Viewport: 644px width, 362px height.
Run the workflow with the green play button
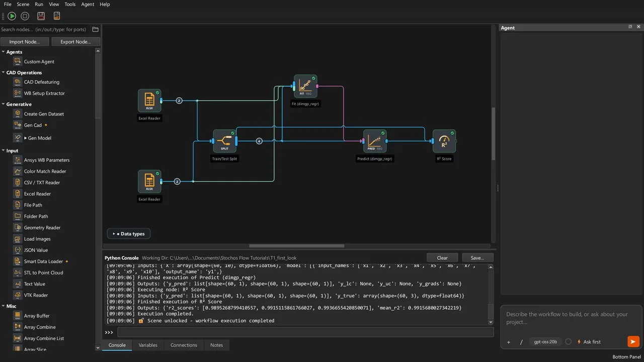(12, 16)
